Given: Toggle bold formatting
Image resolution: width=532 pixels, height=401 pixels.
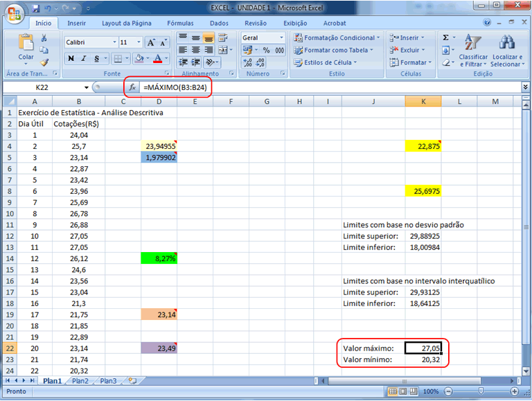Looking at the screenshot, I should click(71, 59).
